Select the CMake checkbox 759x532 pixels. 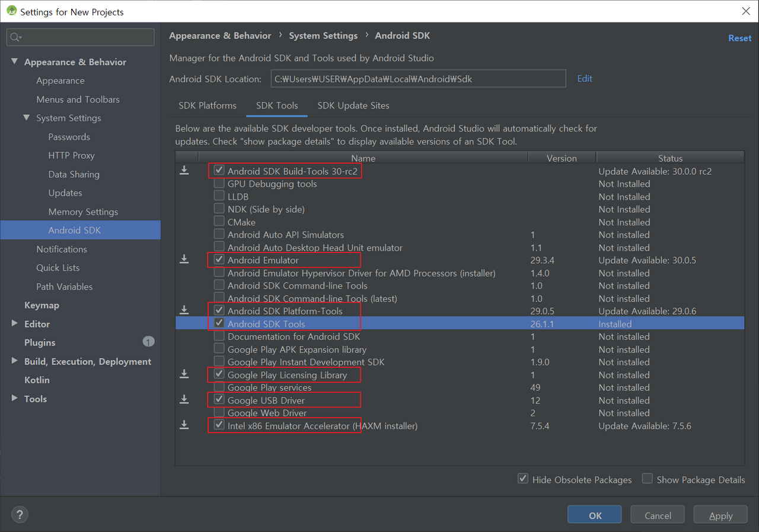[x=219, y=222]
